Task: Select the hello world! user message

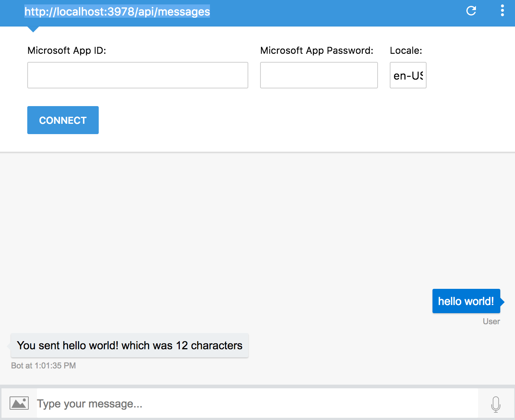Action: (x=466, y=301)
